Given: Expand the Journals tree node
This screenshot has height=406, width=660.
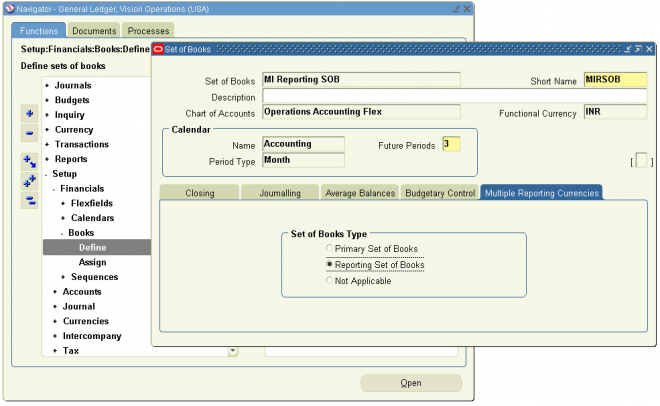Looking at the screenshot, I should tap(47, 85).
